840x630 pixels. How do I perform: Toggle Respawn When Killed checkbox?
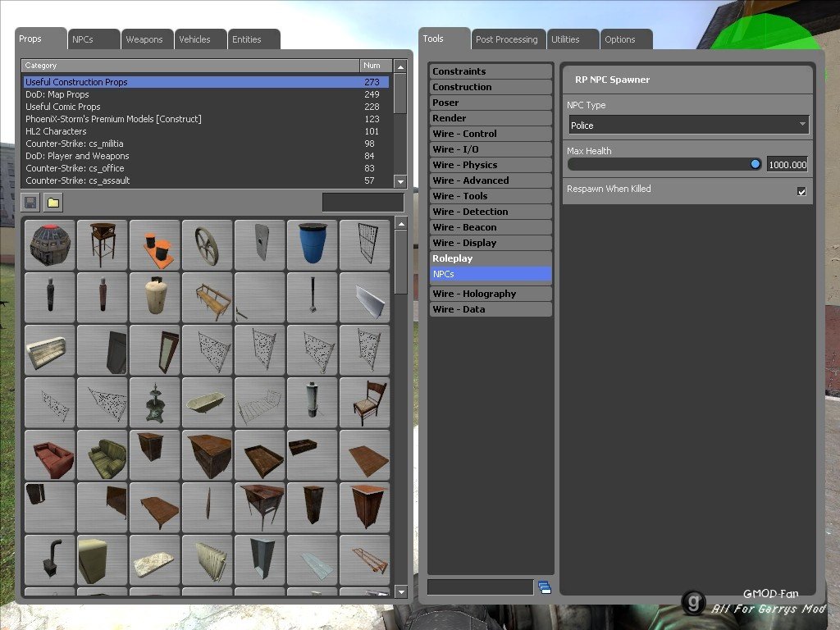pyautogui.click(x=801, y=191)
